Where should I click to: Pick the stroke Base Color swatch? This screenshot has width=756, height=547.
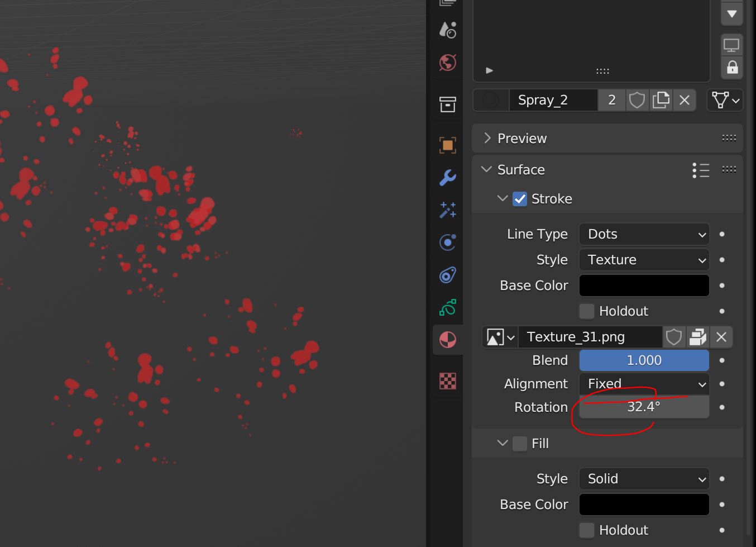pyautogui.click(x=644, y=286)
